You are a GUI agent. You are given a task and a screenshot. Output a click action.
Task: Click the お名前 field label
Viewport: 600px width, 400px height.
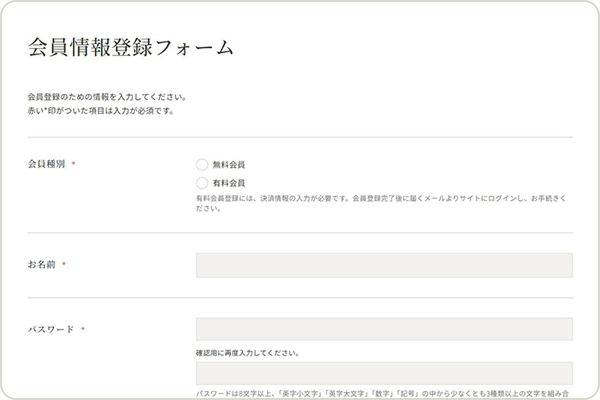point(42,265)
